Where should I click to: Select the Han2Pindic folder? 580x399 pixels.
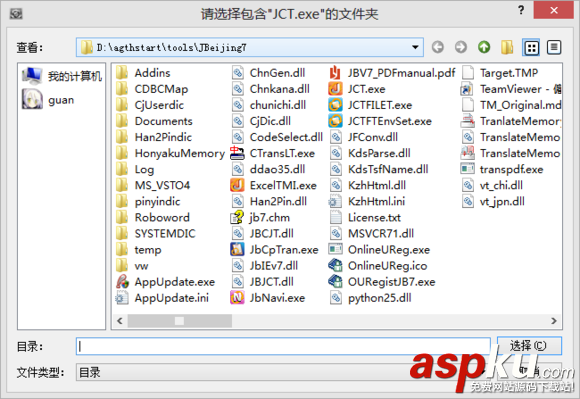pyautogui.click(x=154, y=137)
